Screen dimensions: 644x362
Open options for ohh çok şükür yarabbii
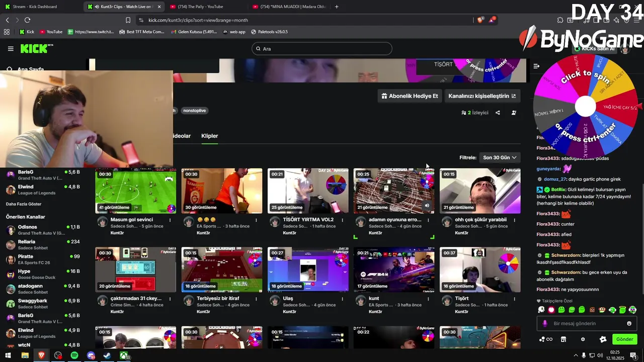tap(514, 220)
